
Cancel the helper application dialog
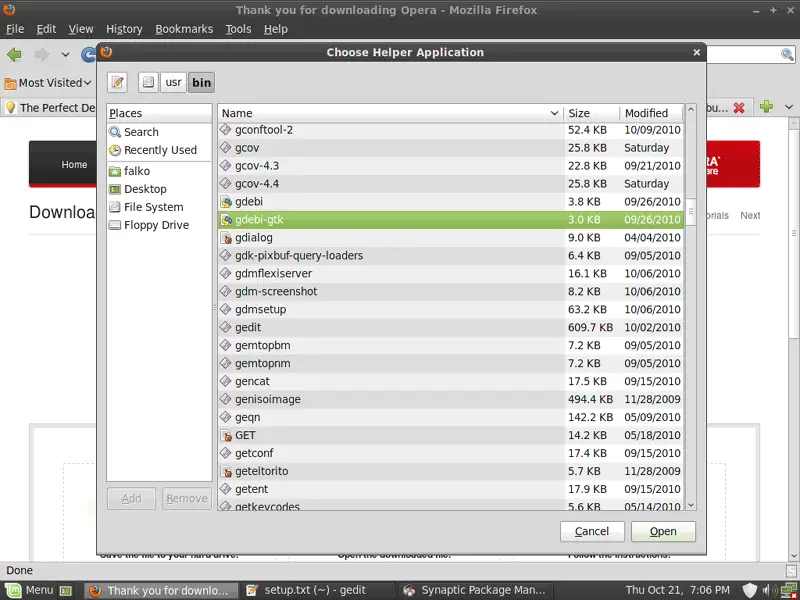[x=592, y=531]
